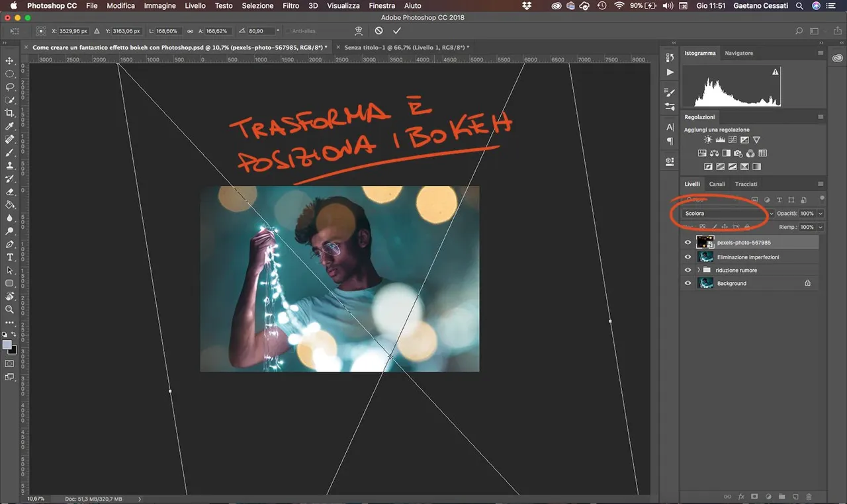Add a Brightness/Contrast adjustment via the sun icon
Image resolution: width=847 pixels, height=504 pixels.
pos(708,140)
